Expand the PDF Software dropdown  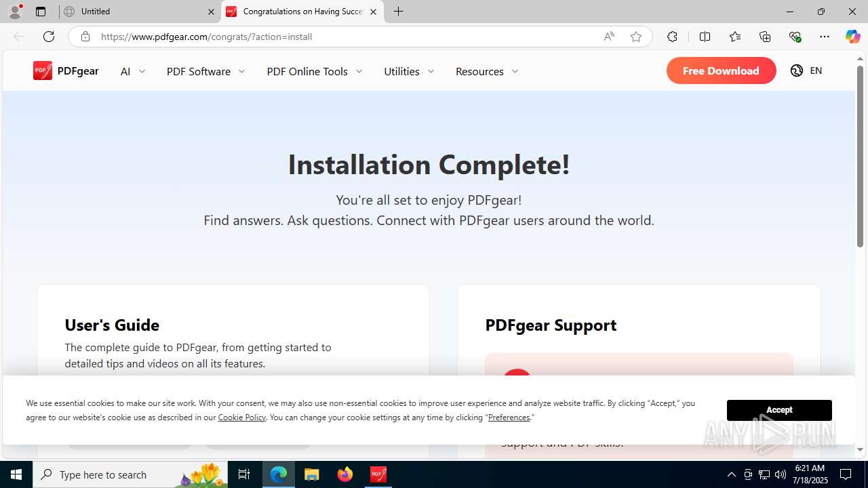coord(206,71)
